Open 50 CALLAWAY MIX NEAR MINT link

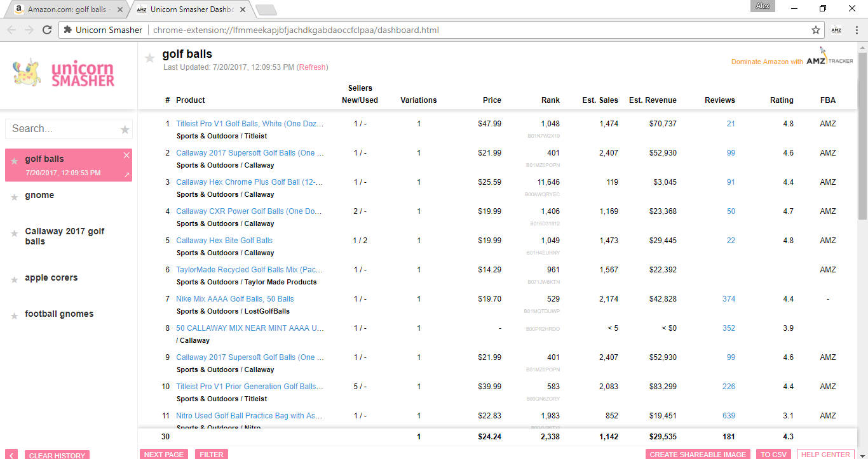click(250, 328)
